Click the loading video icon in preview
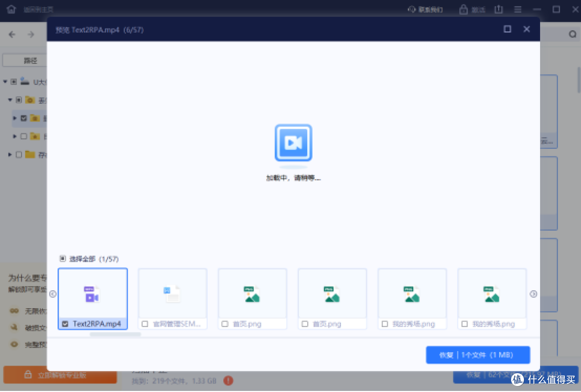The width and height of the screenshot is (581, 392). coord(293,143)
